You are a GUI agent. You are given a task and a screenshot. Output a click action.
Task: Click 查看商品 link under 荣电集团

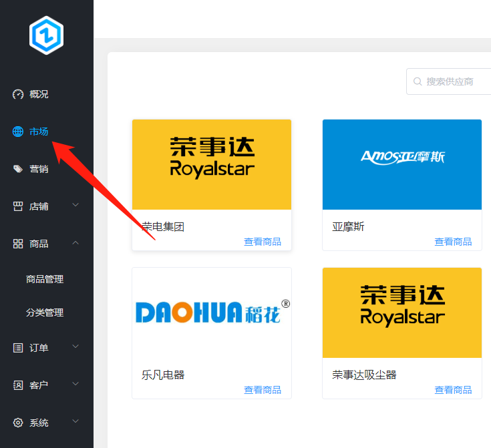pos(263,242)
